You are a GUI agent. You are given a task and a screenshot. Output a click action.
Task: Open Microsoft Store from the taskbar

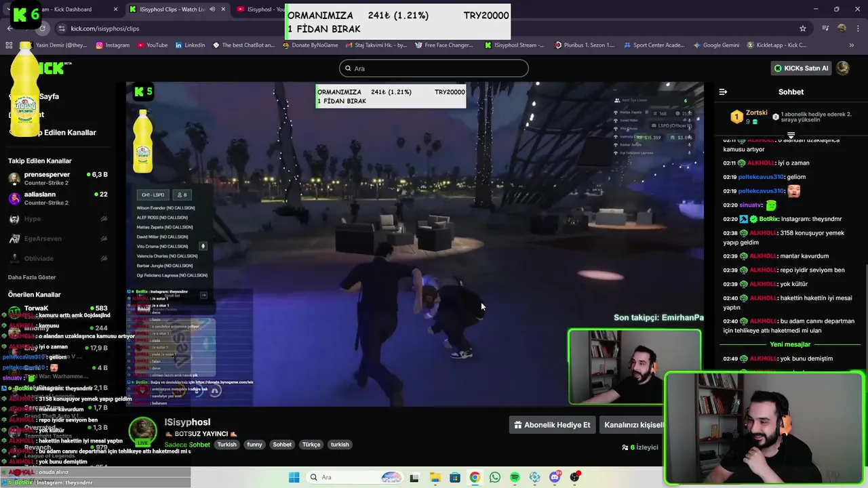point(454,478)
